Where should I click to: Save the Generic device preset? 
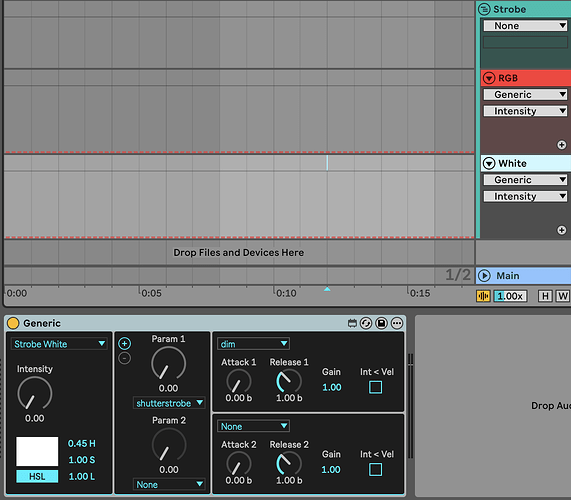[x=381, y=323]
